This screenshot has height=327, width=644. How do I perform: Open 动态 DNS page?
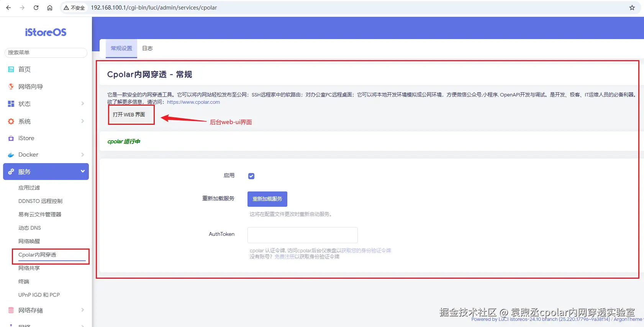29,228
